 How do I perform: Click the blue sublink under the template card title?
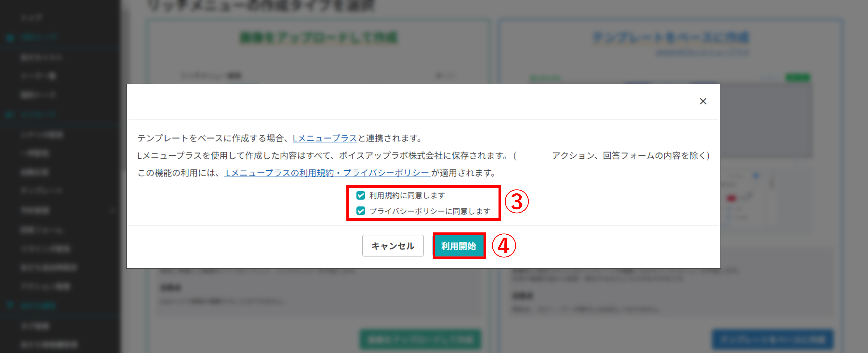coord(702,52)
